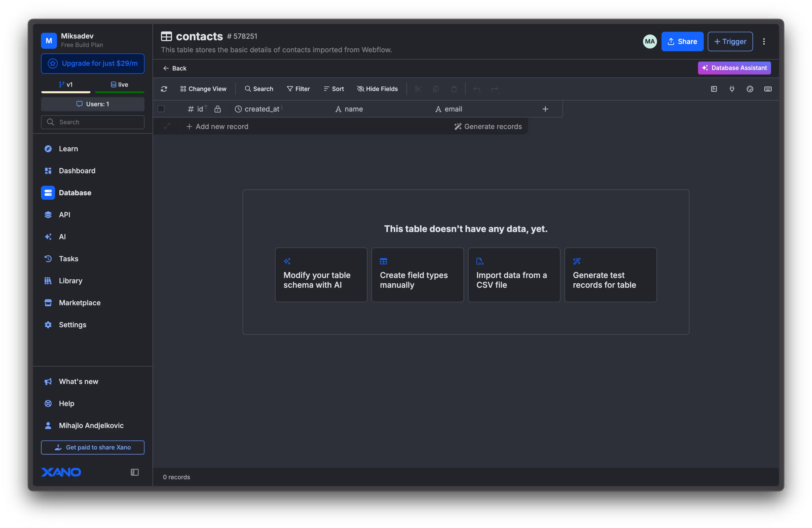
Task: Open the keyboard shortcuts icon
Action: pos(768,89)
